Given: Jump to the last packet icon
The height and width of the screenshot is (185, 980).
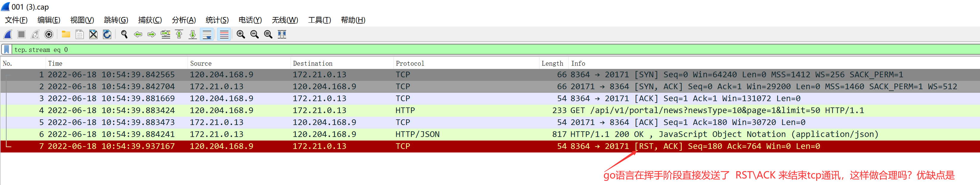Looking at the screenshot, I should (193, 34).
